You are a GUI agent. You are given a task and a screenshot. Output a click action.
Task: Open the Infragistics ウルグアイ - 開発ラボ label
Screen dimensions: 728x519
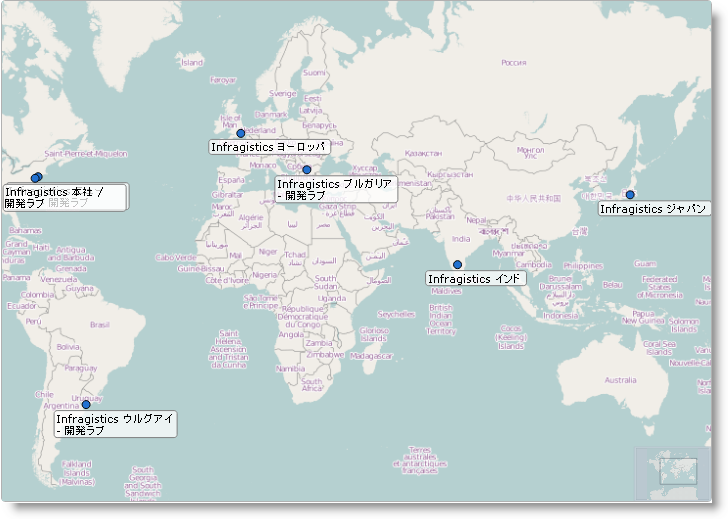pos(115,425)
